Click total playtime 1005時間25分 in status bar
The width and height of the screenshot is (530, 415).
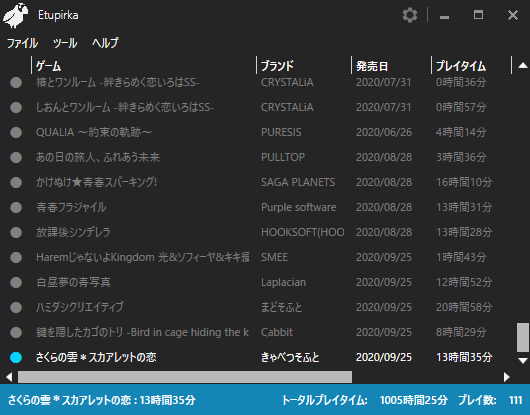coord(414,400)
